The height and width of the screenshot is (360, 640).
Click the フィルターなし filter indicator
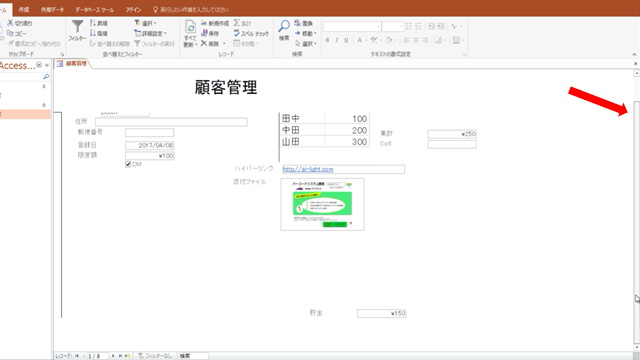(x=155, y=356)
